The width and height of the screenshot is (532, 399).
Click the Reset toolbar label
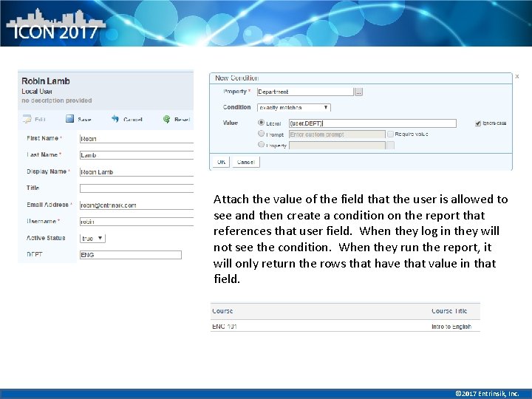coord(183,120)
